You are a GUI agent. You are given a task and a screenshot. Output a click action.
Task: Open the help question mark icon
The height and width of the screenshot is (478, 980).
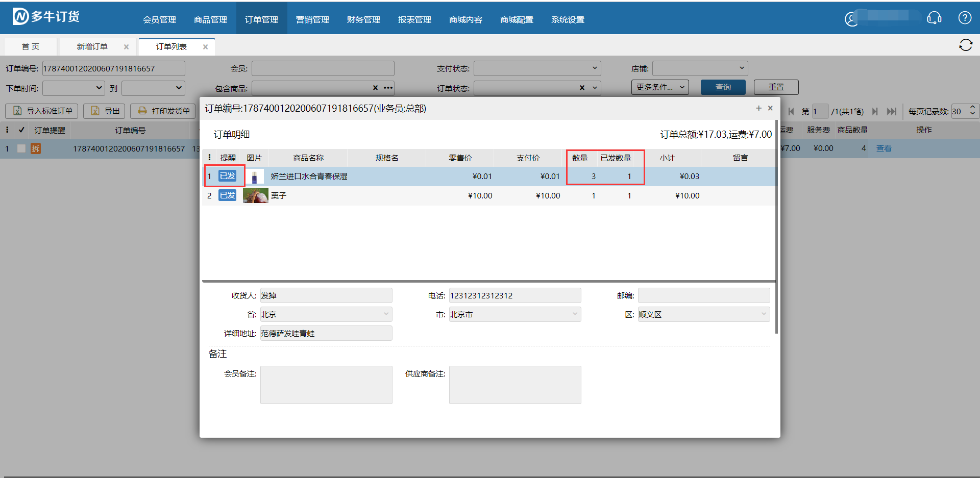pyautogui.click(x=965, y=18)
